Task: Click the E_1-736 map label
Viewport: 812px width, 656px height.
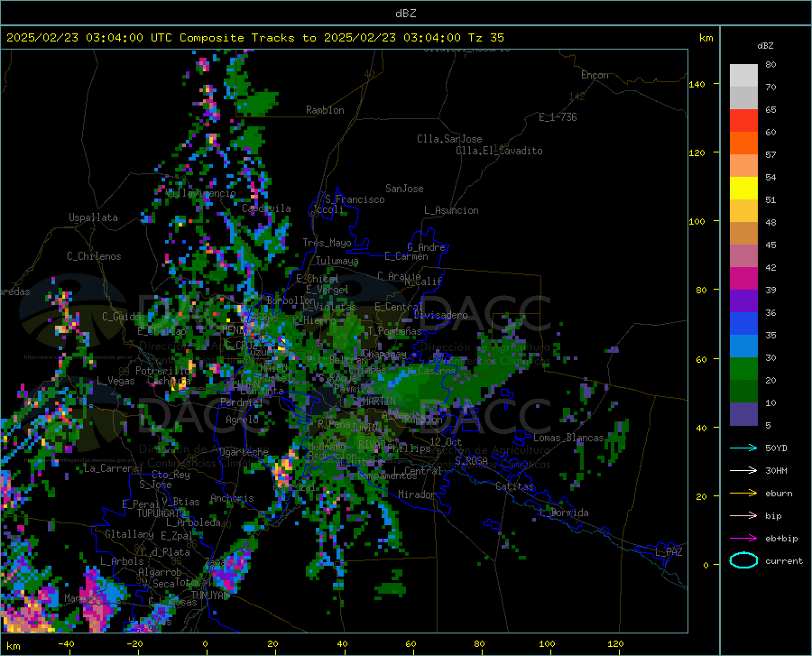Action: click(558, 117)
